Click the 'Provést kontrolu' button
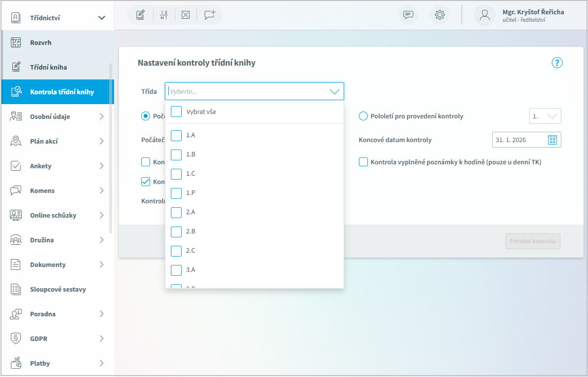Image resolution: width=588 pixels, height=377 pixels. pyautogui.click(x=533, y=241)
